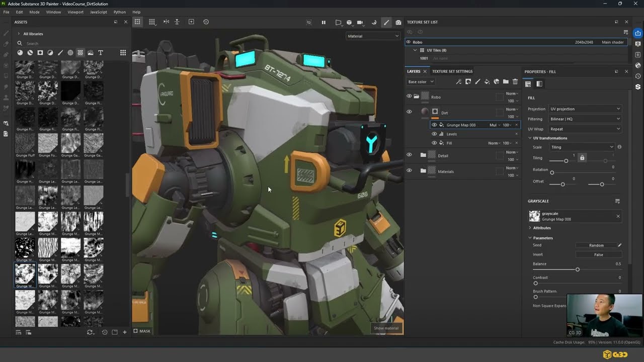This screenshot has height=362, width=644.
Task: Open the File menu
Action: (x=6, y=12)
